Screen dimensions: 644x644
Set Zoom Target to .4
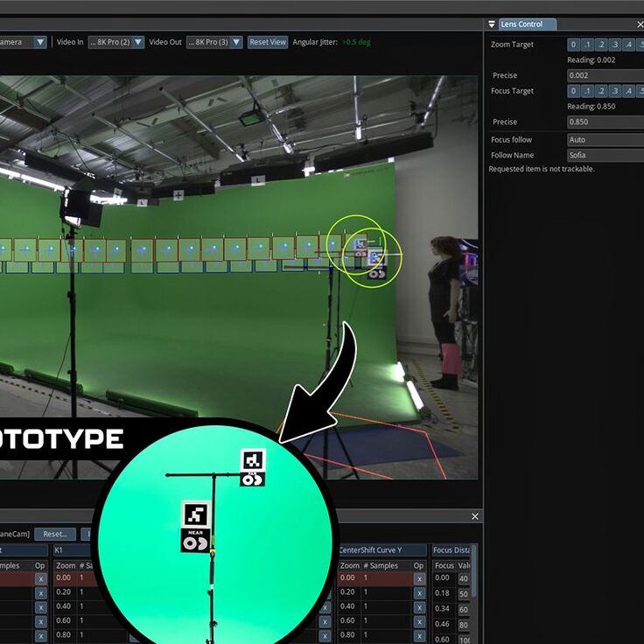click(628, 45)
